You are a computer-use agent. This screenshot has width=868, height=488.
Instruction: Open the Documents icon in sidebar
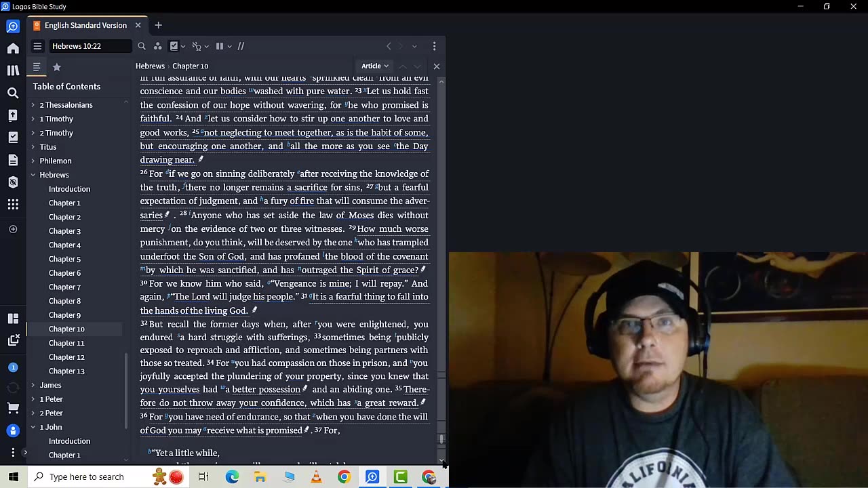13,160
